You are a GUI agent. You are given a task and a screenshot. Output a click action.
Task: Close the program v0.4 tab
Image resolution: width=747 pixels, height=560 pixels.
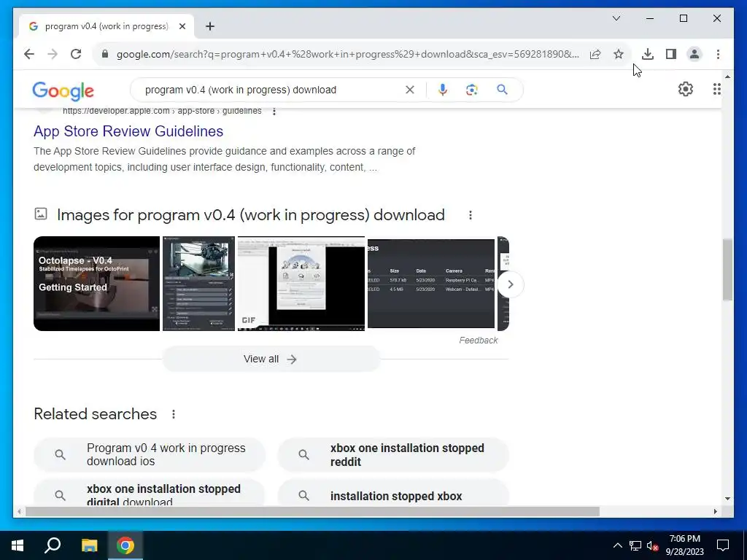point(182,26)
